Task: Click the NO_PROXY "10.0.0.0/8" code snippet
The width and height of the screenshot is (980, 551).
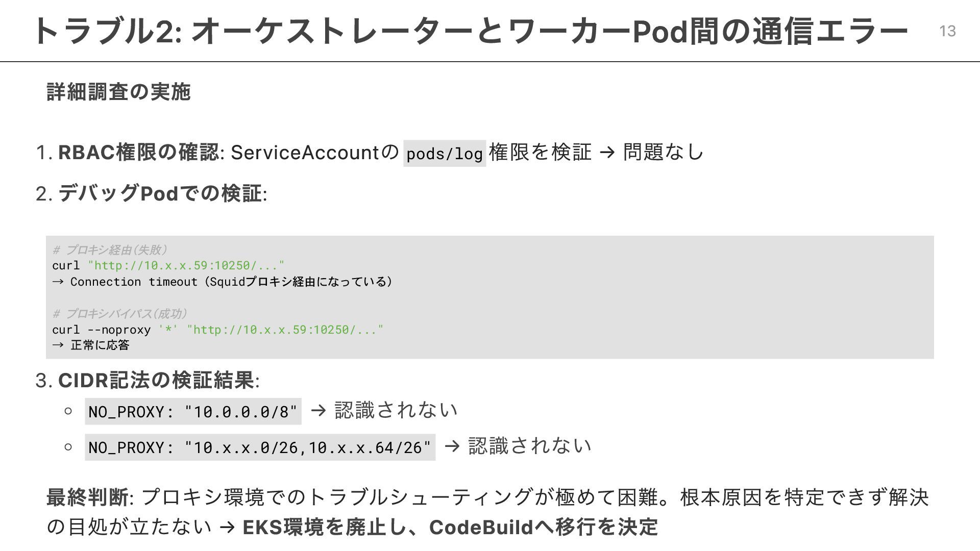Action: pos(193,412)
